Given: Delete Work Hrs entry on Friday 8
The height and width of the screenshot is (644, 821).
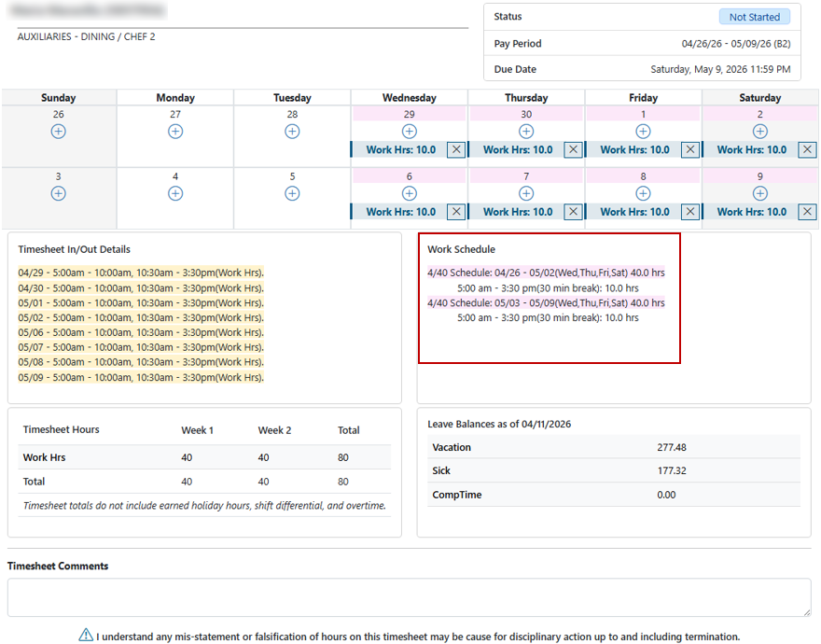Looking at the screenshot, I should [690, 212].
